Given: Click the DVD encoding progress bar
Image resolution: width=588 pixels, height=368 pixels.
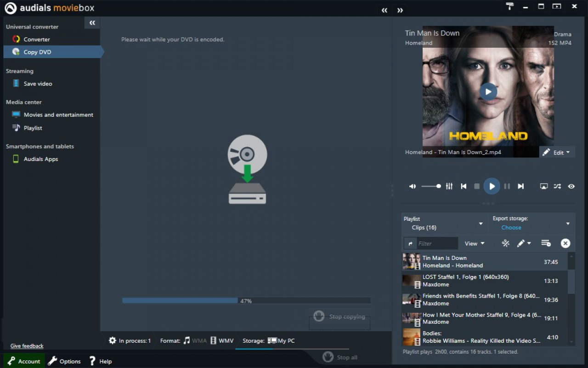Looking at the screenshot, I should click(246, 301).
